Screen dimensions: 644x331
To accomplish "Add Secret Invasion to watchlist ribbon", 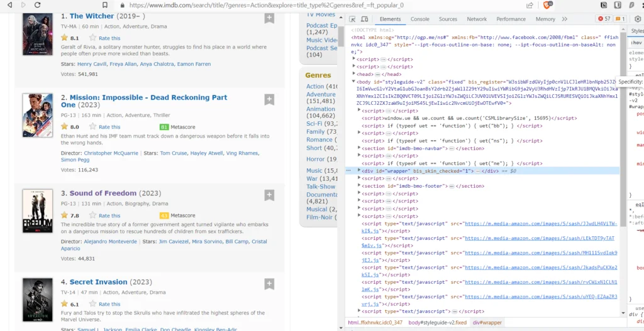I will pyautogui.click(x=269, y=284).
